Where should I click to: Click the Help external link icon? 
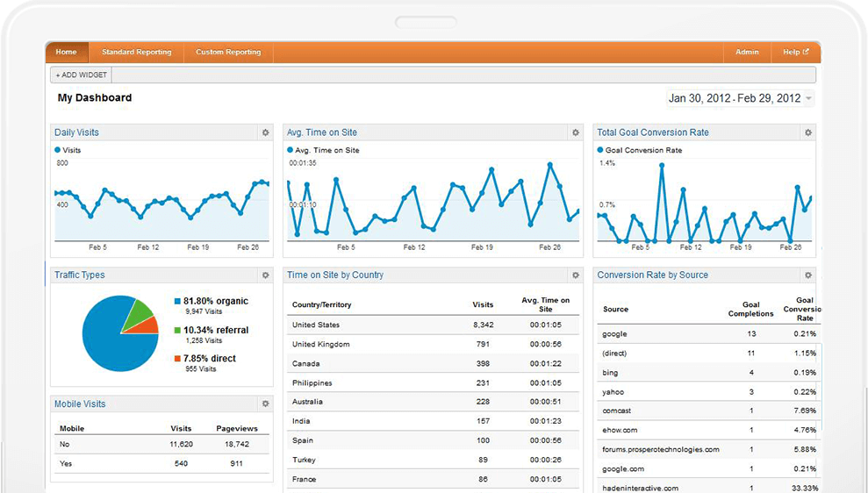coord(806,52)
